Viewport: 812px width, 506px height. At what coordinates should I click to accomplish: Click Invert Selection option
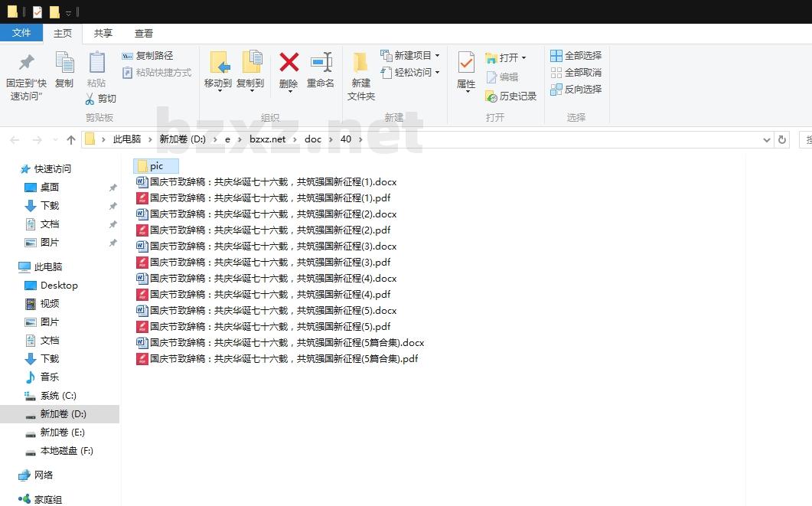pyautogui.click(x=576, y=90)
